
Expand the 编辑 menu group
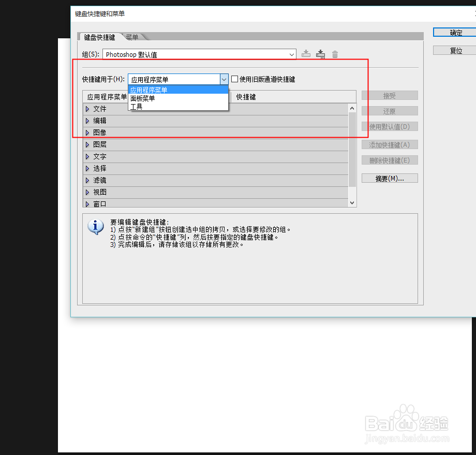(x=87, y=121)
